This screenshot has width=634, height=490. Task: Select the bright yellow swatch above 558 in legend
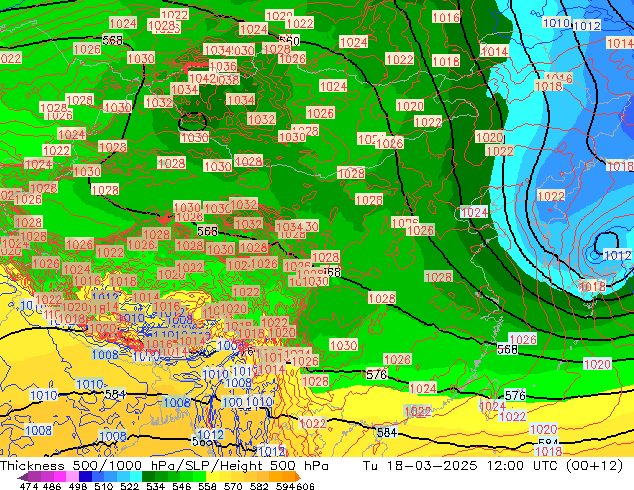pos(212,476)
